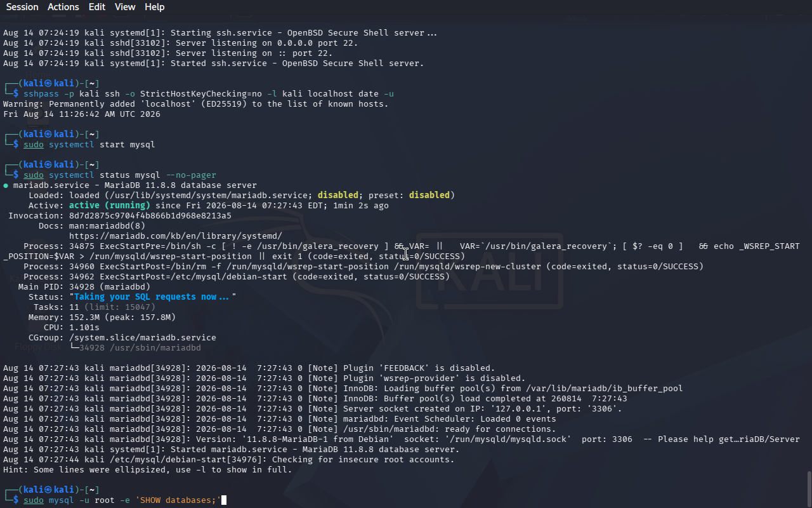
Task: Click the 'systemctl status mysql --no-pager' command
Action: pos(120,175)
